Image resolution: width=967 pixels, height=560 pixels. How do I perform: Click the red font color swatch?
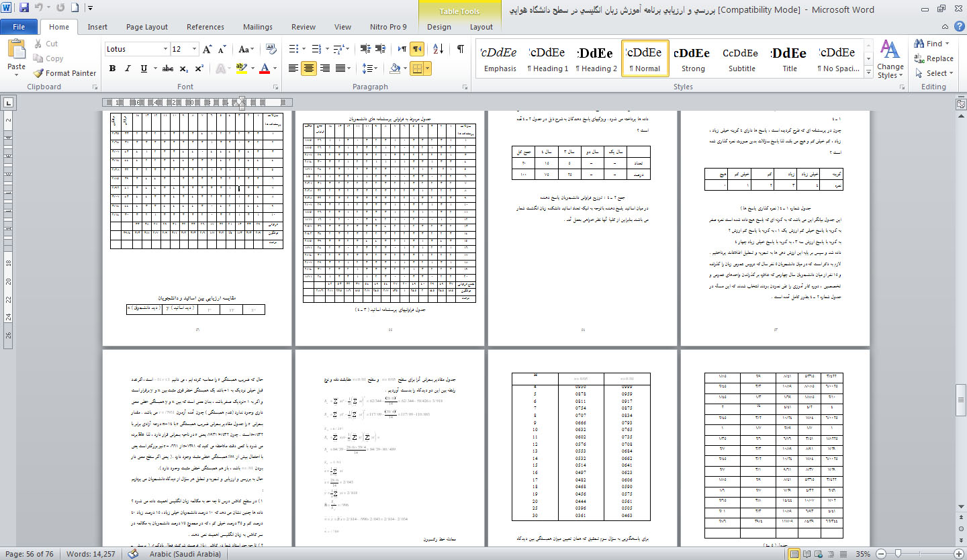[265, 68]
